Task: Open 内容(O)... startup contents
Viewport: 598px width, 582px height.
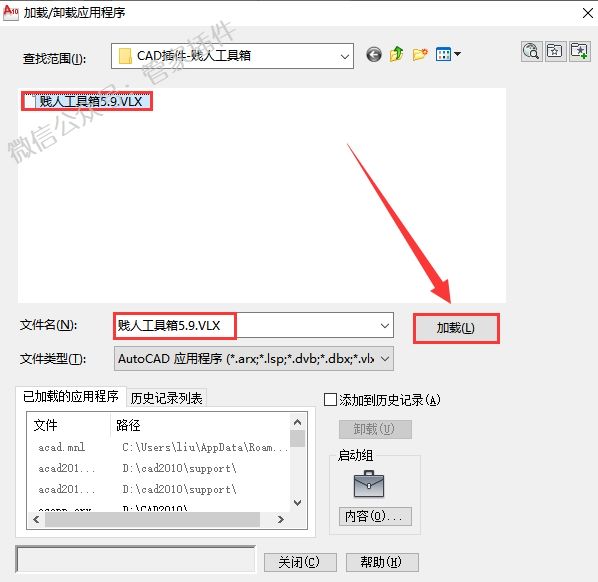Action: (375, 516)
